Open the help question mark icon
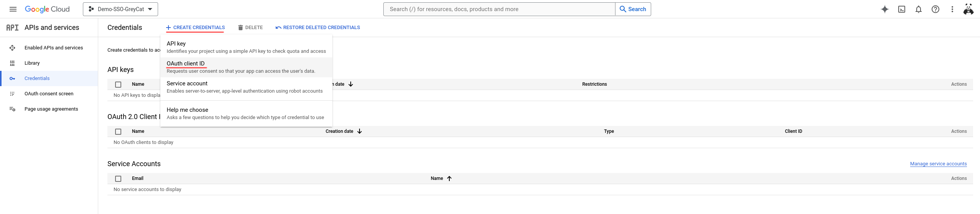The width and height of the screenshot is (980, 214). coord(935,9)
